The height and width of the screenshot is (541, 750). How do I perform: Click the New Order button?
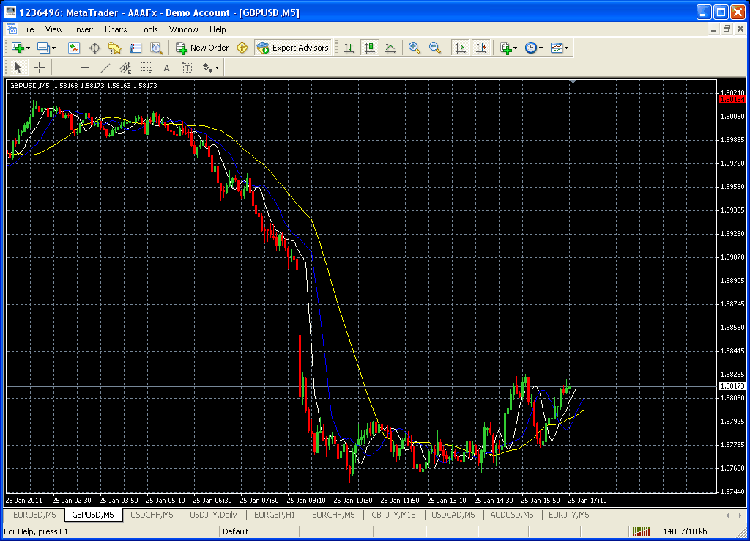click(x=203, y=48)
